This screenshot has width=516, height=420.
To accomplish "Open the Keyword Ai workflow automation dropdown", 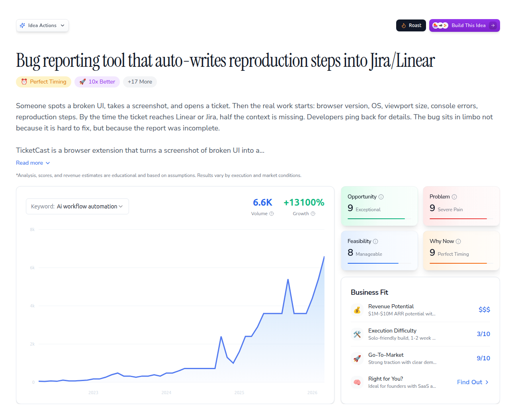I will tap(77, 206).
